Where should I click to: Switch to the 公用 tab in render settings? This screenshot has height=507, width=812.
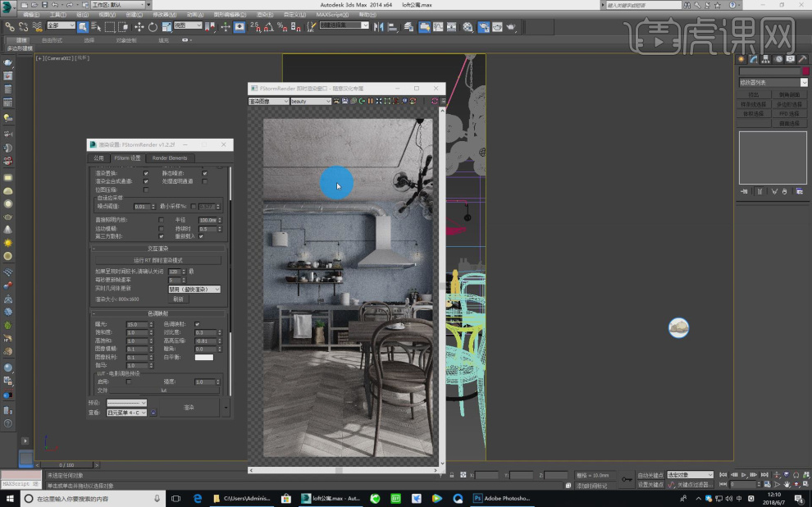98,158
